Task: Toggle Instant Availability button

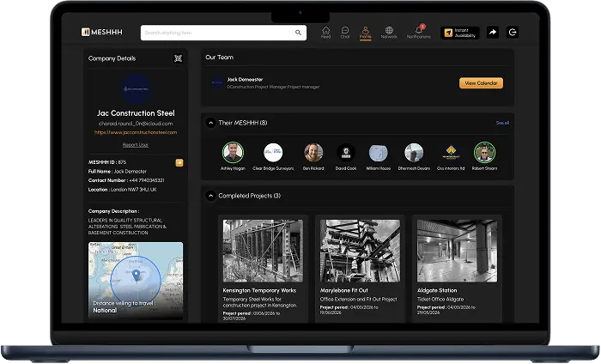Action: pyautogui.click(x=460, y=33)
